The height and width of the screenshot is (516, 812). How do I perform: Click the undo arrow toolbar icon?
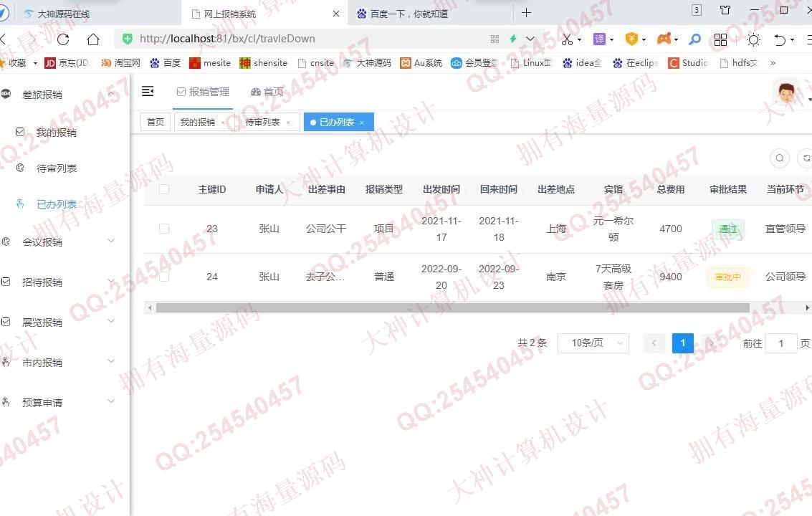click(780, 39)
